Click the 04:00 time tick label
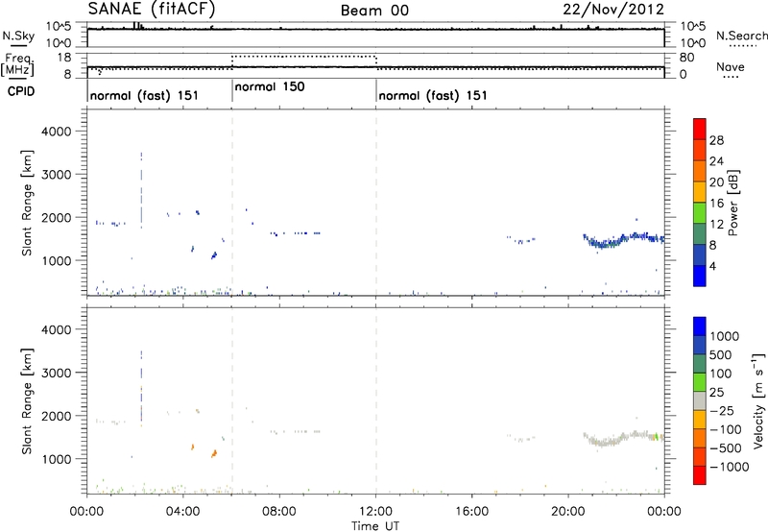This screenshot has width=768, height=532. [182, 512]
